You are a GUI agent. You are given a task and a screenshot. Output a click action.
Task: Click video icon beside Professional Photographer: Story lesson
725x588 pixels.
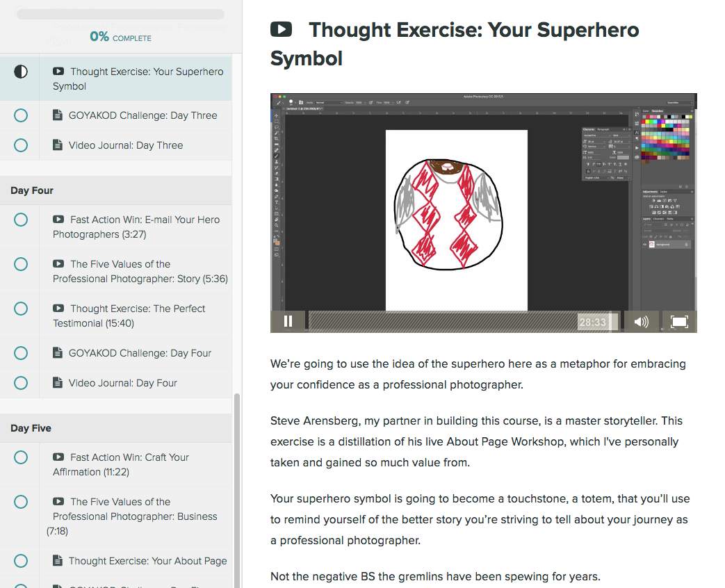[x=58, y=263]
